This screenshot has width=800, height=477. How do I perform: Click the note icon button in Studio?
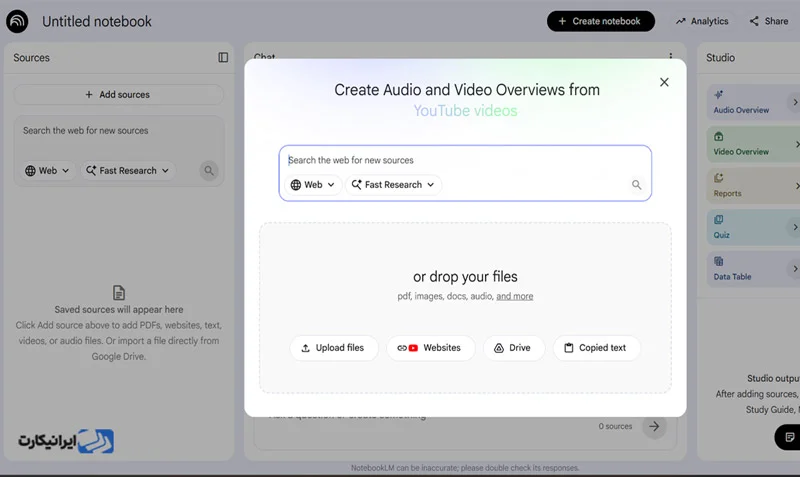click(788, 437)
